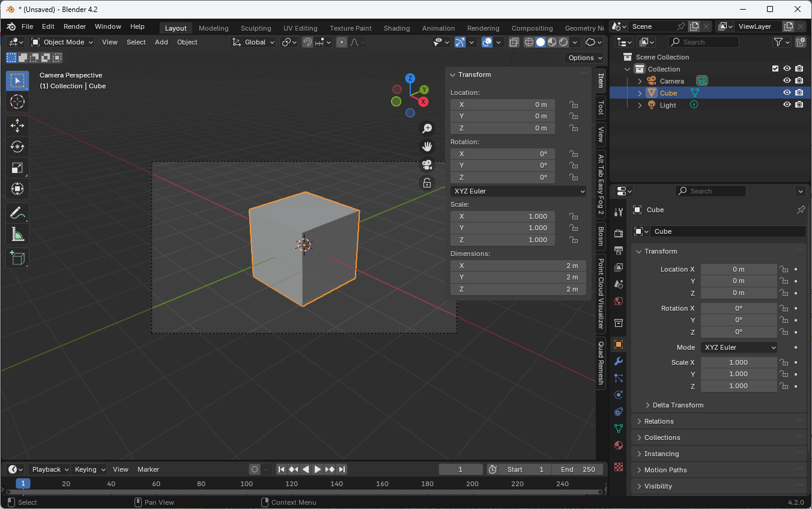Pick the Measure tool
The image size is (812, 509).
(17, 234)
